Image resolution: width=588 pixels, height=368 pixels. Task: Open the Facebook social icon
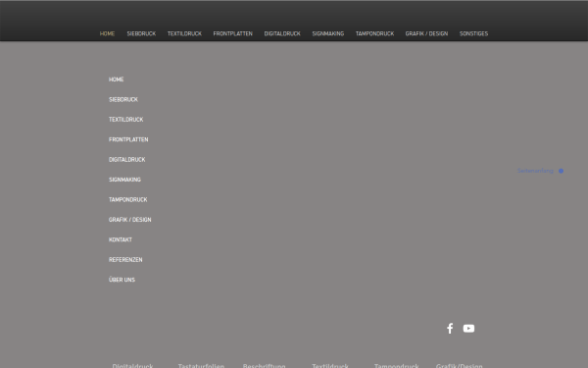pyautogui.click(x=450, y=329)
